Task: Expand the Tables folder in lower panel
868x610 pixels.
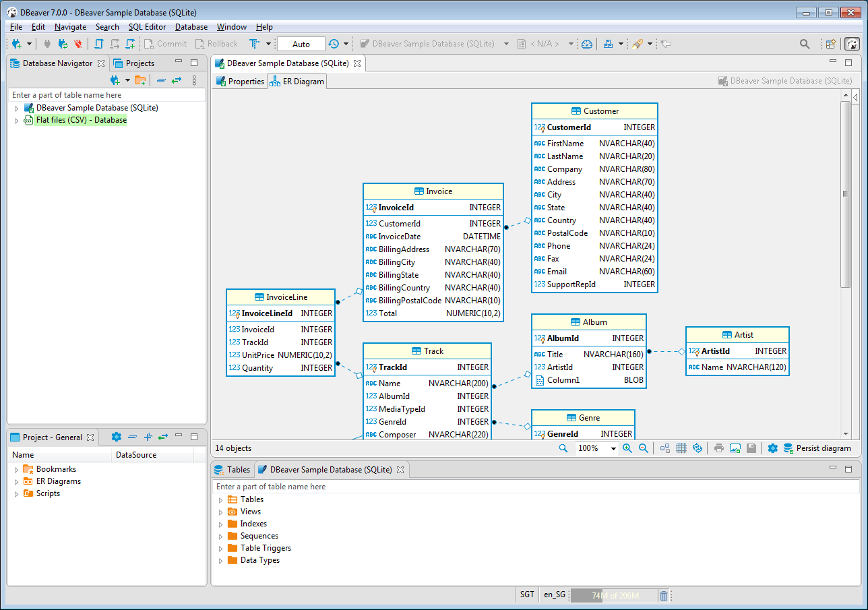Action: (220, 499)
